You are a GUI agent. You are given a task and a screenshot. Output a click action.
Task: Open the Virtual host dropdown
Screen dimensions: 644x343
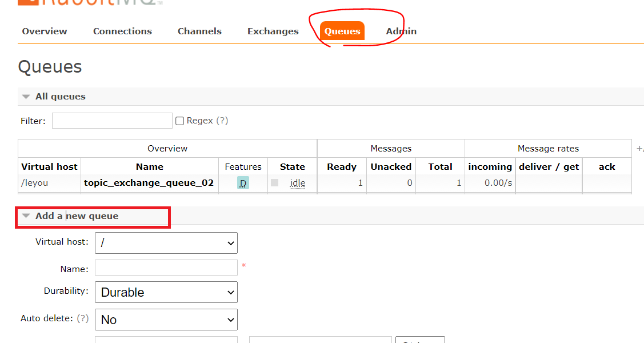point(166,243)
